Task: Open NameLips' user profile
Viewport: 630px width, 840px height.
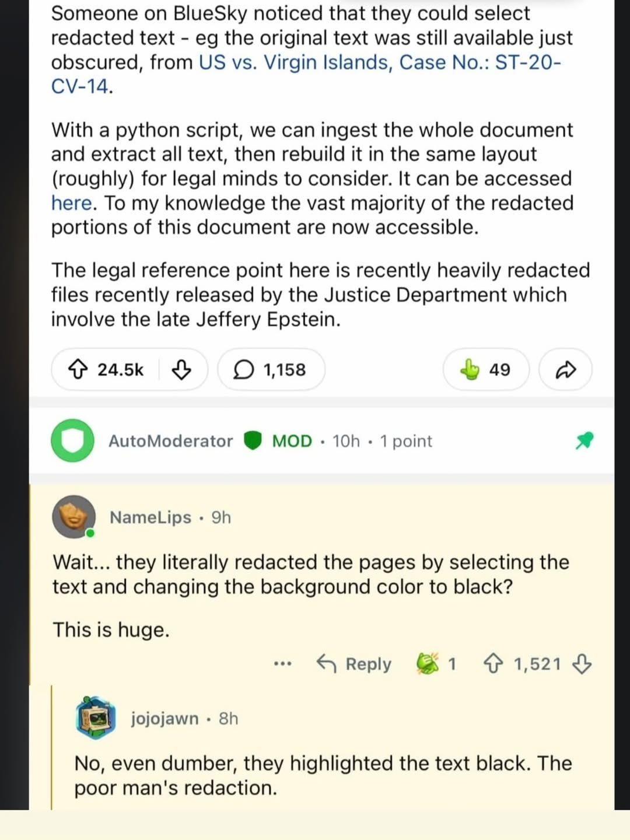Action: pos(150,517)
